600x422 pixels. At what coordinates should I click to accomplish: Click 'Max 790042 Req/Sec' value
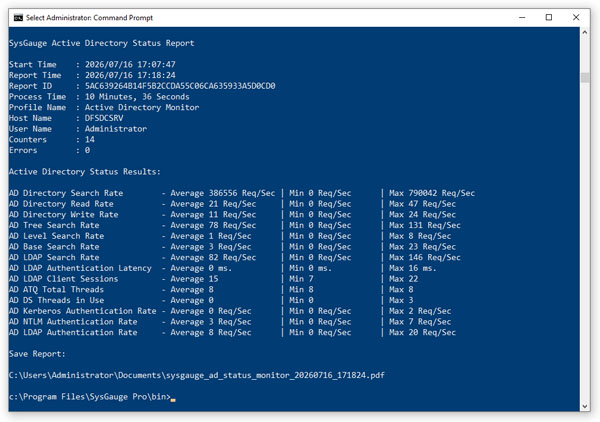432,193
